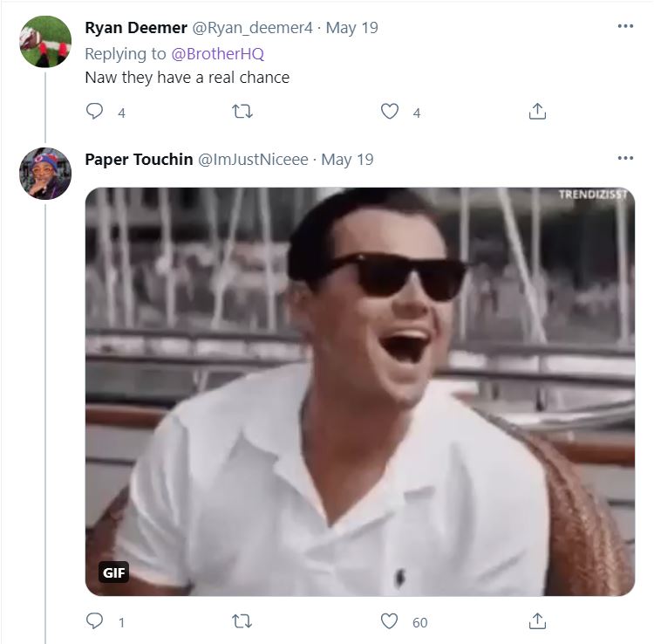Like Ryan Deemer's tweet
The height and width of the screenshot is (644, 654).
pos(390,112)
